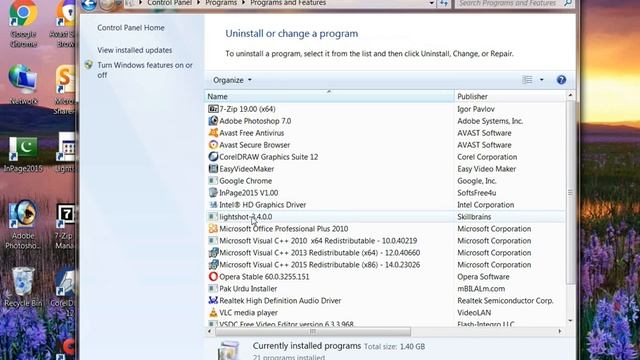The image size is (640, 360).
Task: Change view with the list view icon
Action: pos(527,80)
